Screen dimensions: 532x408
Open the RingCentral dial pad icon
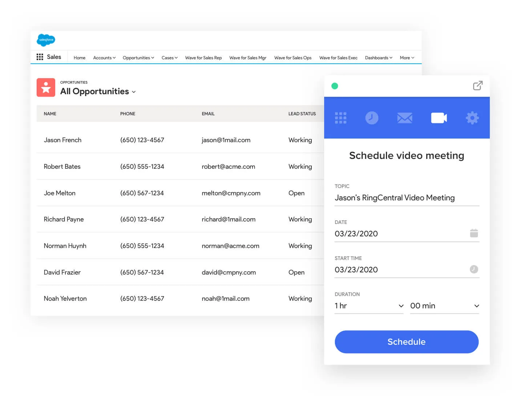340,118
